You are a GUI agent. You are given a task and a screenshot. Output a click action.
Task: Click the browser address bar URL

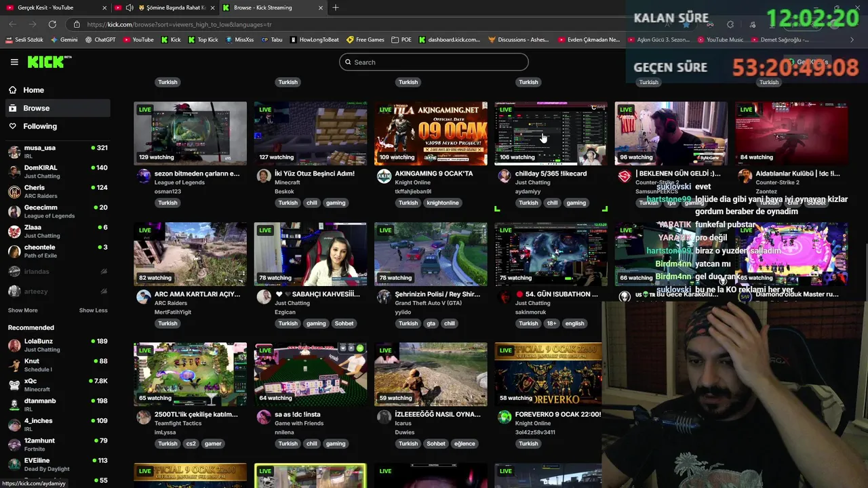(x=179, y=24)
